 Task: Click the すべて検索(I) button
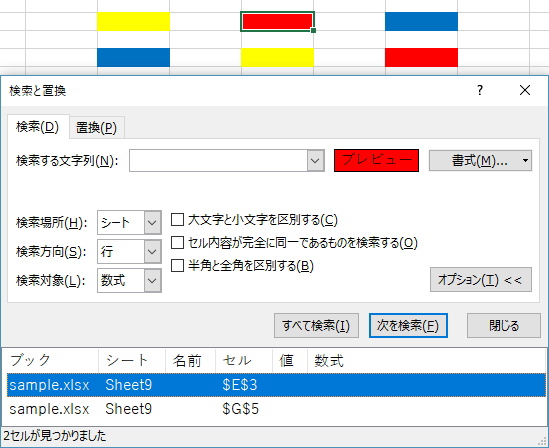[x=316, y=326]
